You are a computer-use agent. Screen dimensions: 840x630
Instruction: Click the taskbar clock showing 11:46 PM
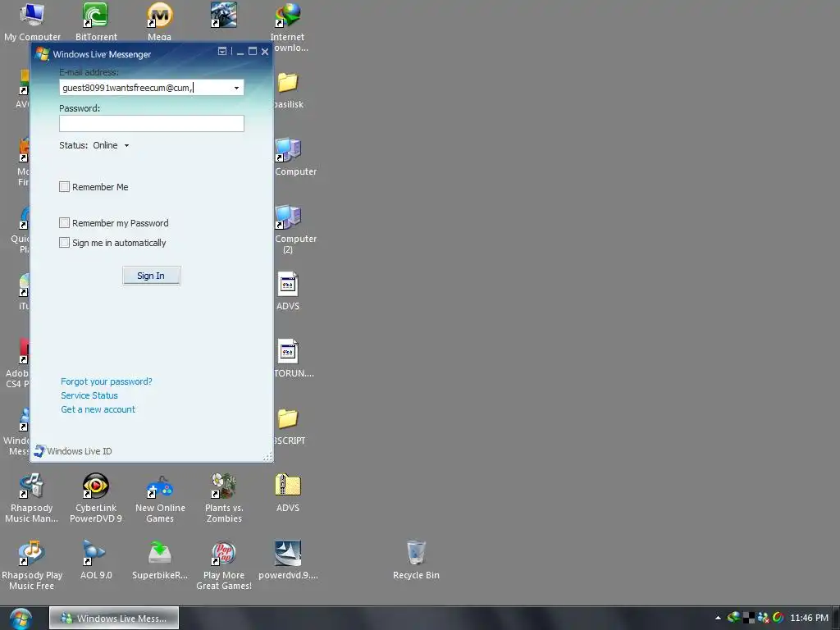tap(809, 619)
